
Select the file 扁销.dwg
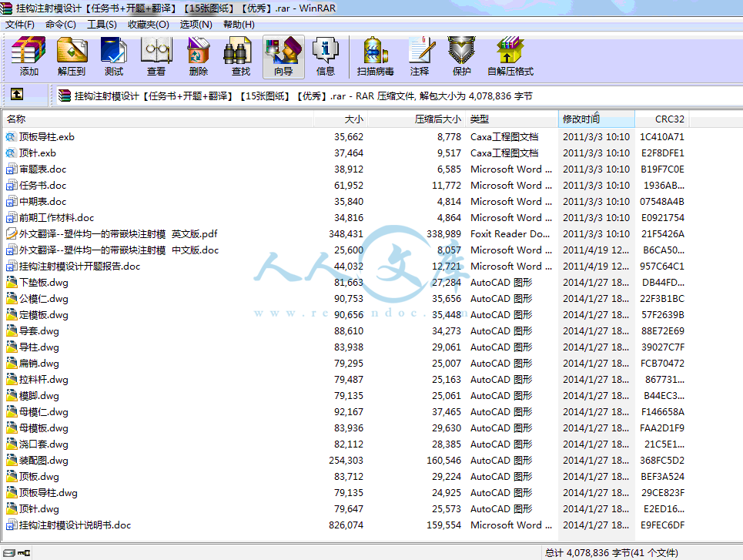(x=39, y=364)
